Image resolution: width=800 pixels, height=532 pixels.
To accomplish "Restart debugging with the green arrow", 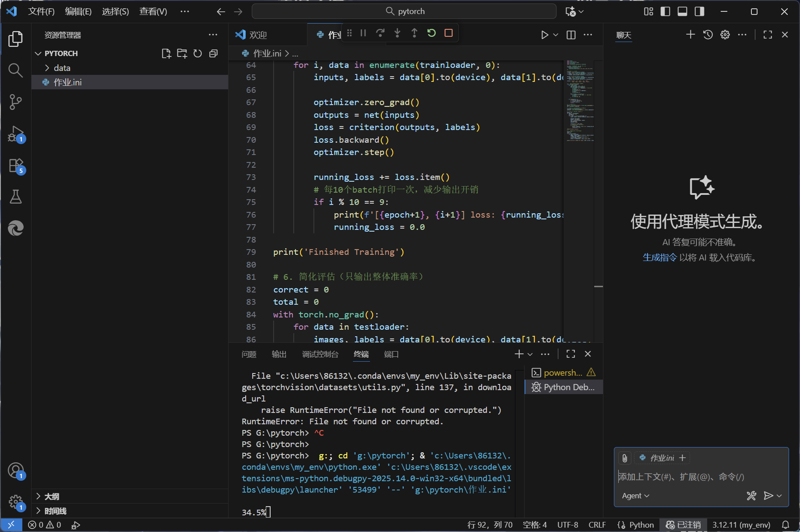I will [431, 33].
